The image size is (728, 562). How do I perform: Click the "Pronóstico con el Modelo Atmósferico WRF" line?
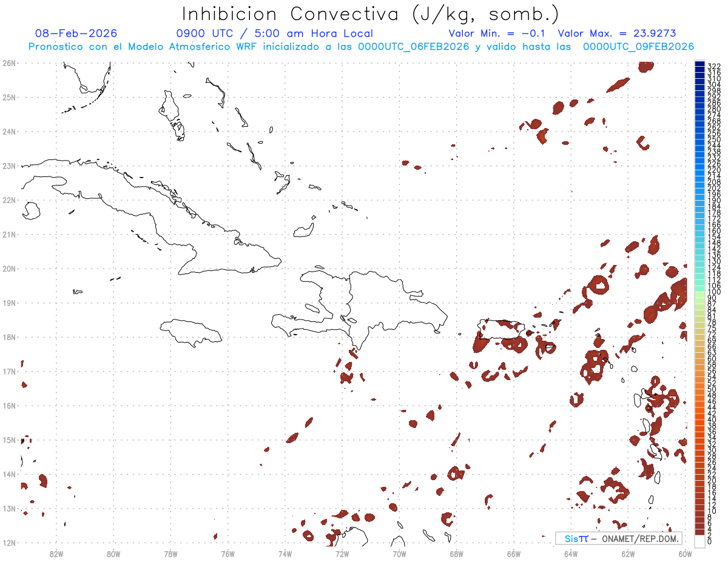click(x=361, y=47)
